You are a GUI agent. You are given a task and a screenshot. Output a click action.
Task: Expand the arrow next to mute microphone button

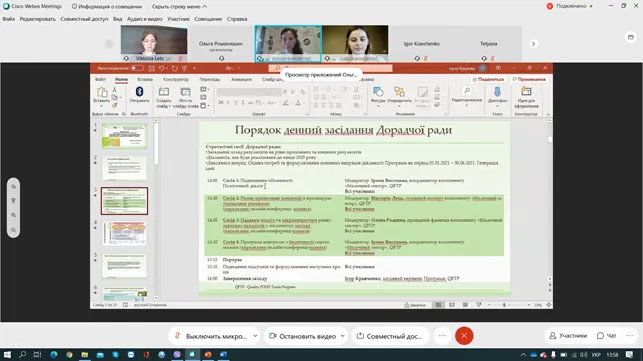[x=255, y=336]
